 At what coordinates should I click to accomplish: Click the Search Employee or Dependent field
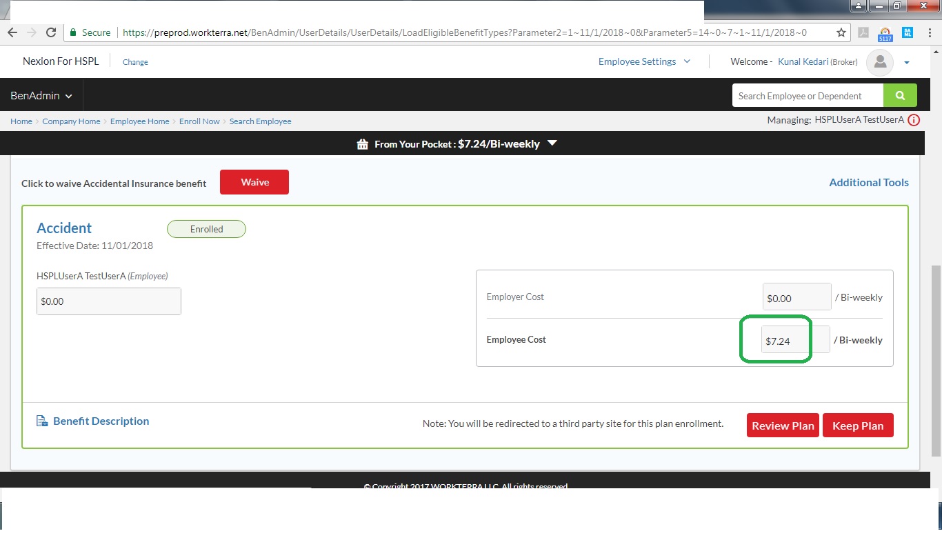click(807, 96)
